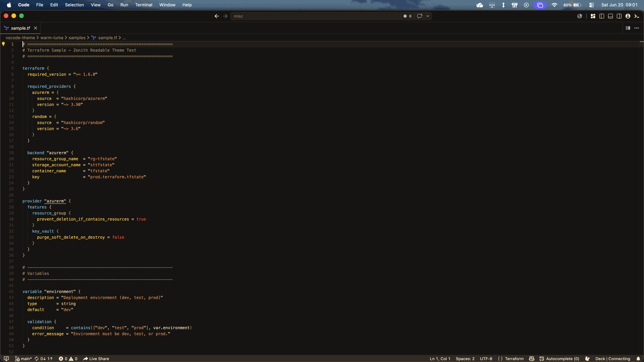Click the 8 indicator in command center
The image size is (644, 362).
click(408, 16)
